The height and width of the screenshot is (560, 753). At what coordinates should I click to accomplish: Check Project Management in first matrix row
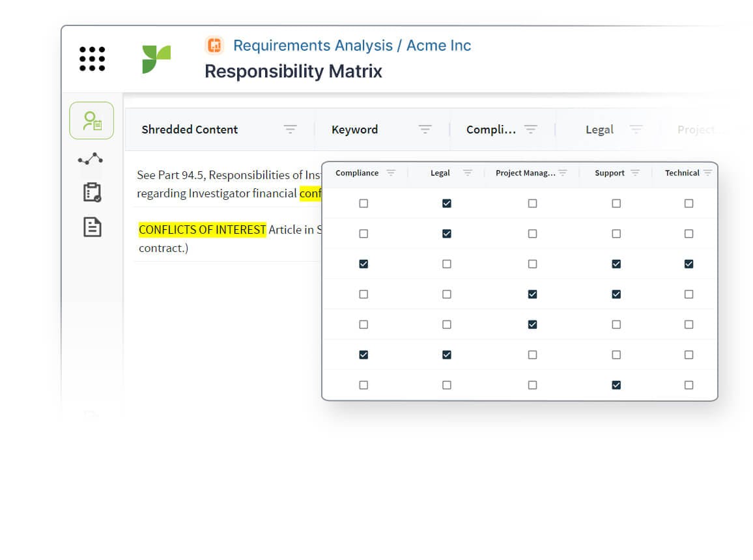532,203
